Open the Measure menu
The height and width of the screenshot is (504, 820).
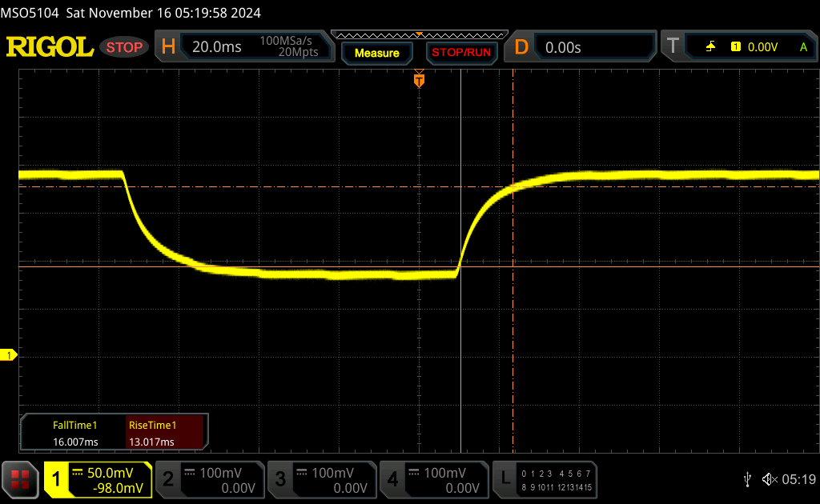click(376, 53)
